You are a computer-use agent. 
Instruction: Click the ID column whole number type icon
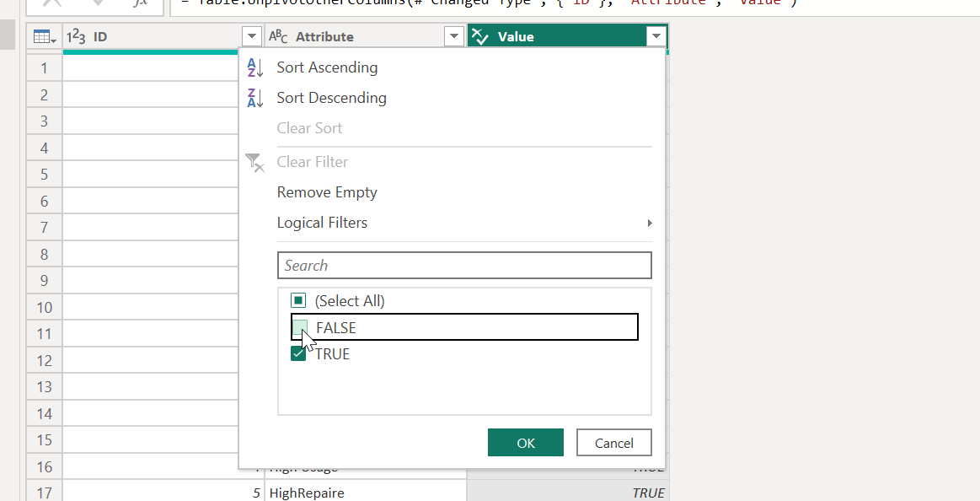pos(76,37)
